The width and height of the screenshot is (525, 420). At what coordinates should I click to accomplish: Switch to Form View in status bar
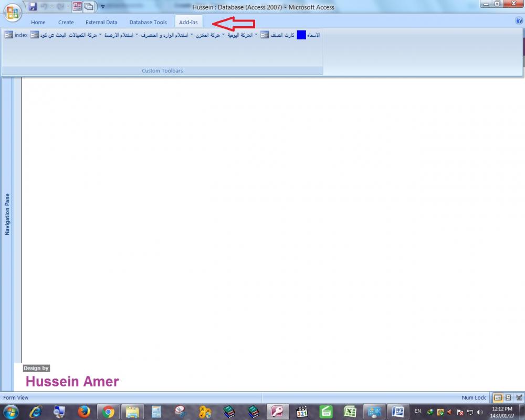[x=498, y=397]
